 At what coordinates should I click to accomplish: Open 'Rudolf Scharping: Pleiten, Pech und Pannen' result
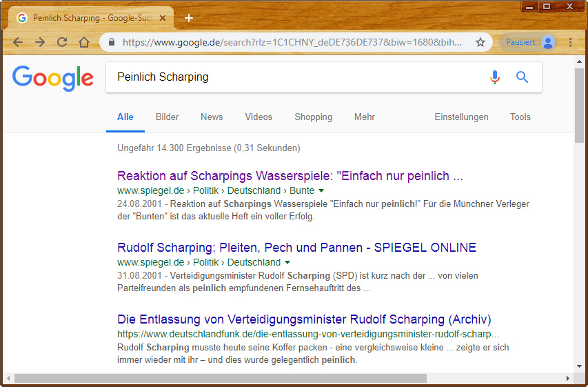296,248
